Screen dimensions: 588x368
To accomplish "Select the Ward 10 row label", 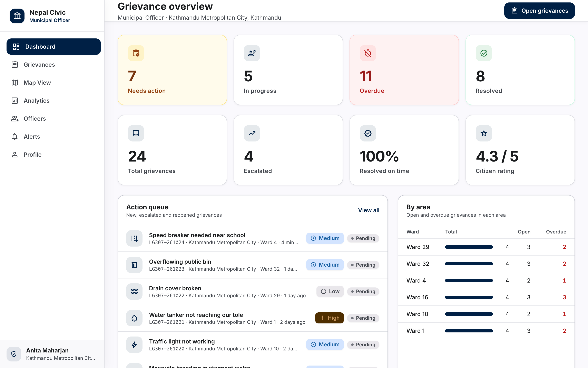I will click(x=417, y=314).
